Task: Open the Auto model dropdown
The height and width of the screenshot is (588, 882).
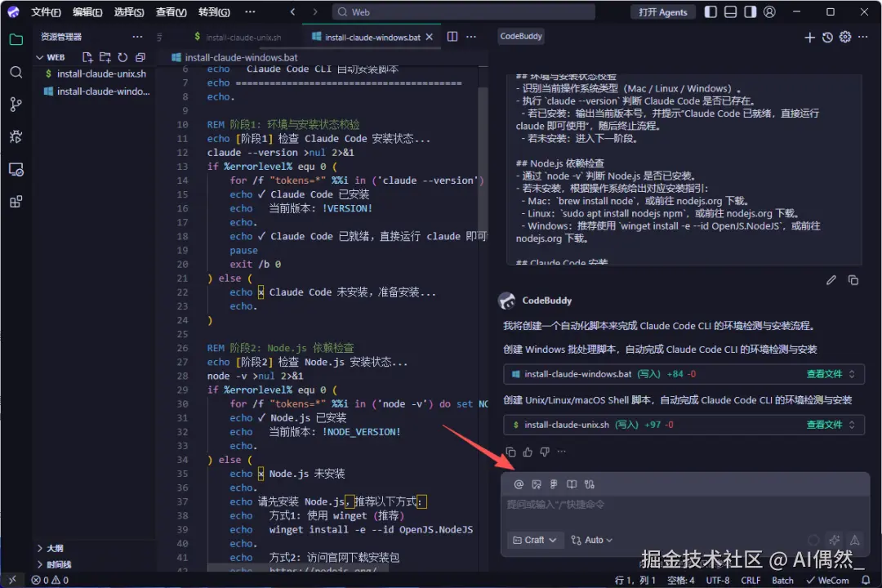Action: (592, 540)
